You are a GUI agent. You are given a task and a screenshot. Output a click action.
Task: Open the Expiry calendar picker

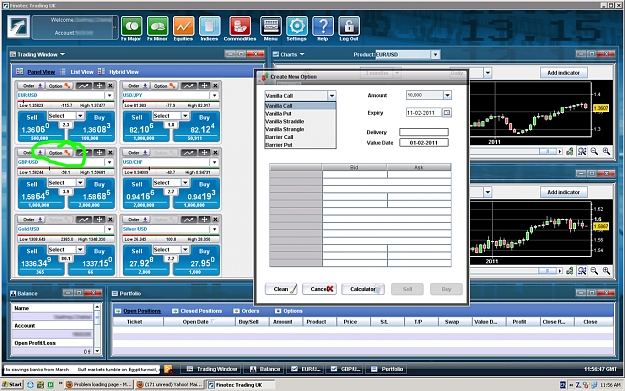[x=447, y=113]
